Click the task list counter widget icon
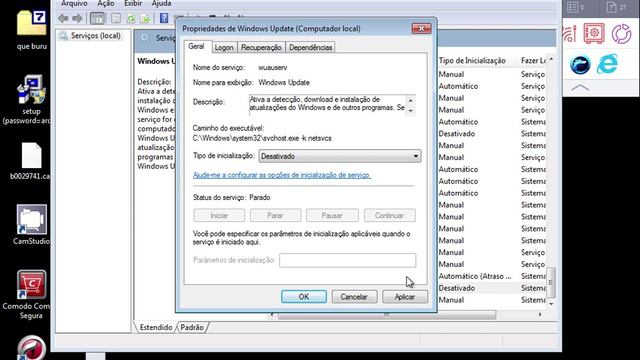Image resolution: width=640 pixels, height=360 pixels. click(x=576, y=7)
